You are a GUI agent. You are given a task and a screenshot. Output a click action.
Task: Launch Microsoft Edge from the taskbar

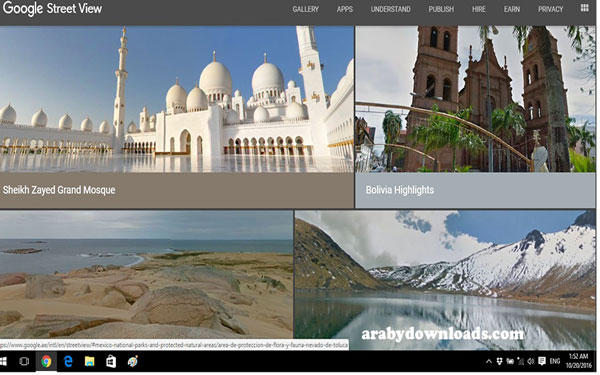tap(68, 361)
